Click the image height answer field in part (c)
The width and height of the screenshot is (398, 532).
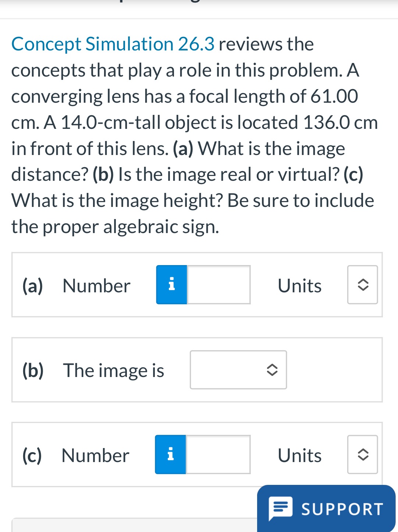tap(218, 454)
